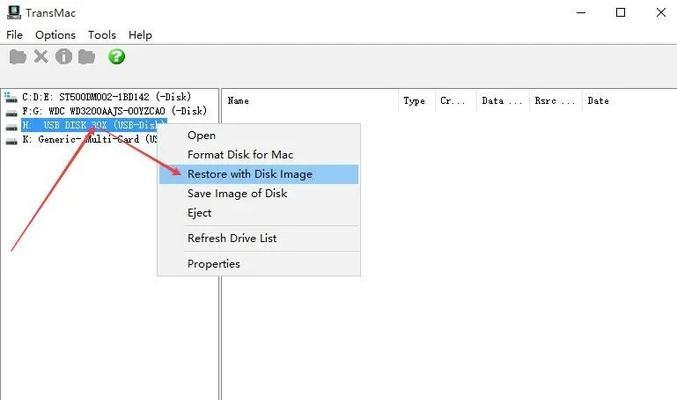
Task: Click the C:D:E: drive disk icon
Action: point(11,97)
